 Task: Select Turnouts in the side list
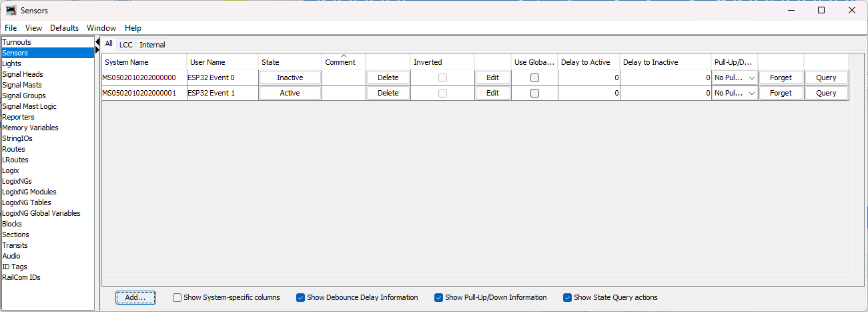17,42
